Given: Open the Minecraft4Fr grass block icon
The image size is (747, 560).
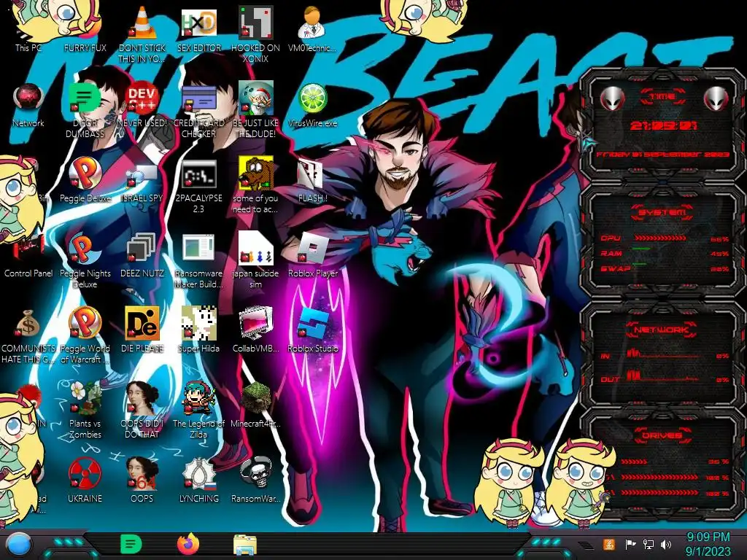Looking at the screenshot, I should [x=256, y=405].
